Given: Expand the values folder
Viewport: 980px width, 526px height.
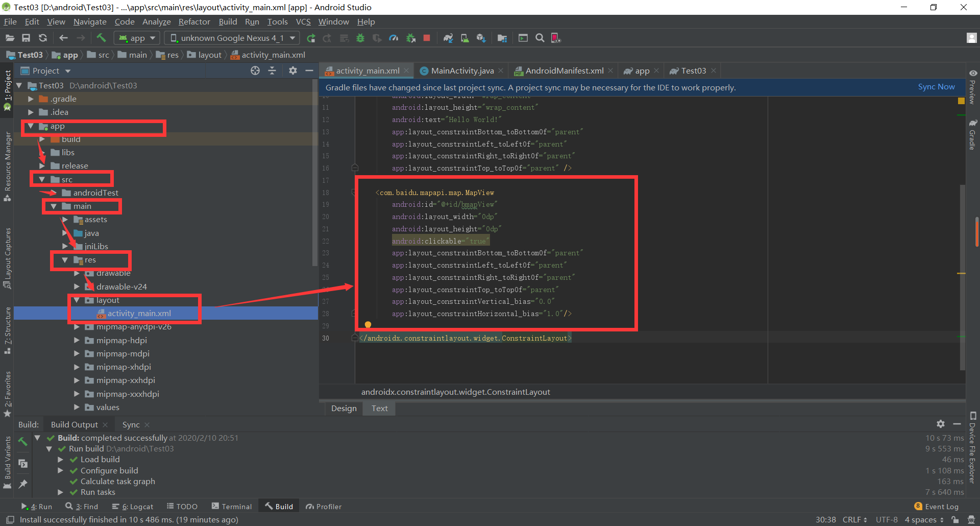Looking at the screenshot, I should (x=77, y=407).
